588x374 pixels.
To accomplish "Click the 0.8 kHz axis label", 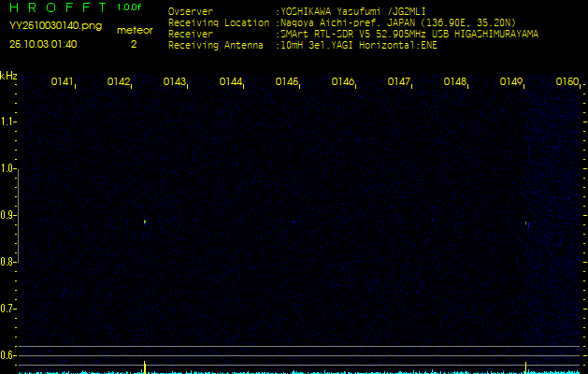I will pyautogui.click(x=7, y=262).
